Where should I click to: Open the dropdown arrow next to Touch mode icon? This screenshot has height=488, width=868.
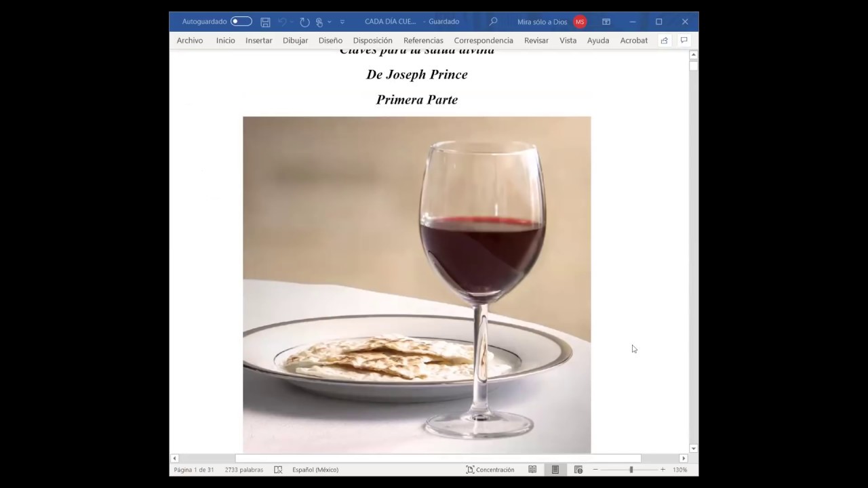[x=330, y=22]
